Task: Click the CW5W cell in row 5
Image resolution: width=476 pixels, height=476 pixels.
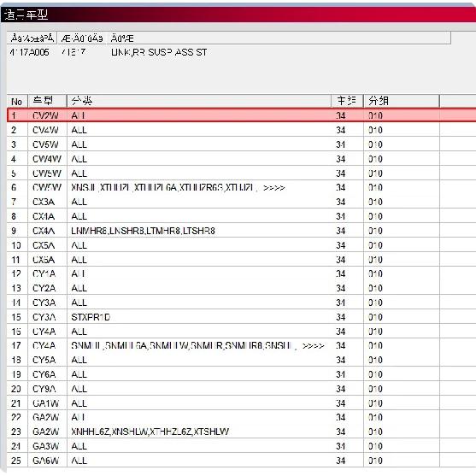Action: [47, 173]
